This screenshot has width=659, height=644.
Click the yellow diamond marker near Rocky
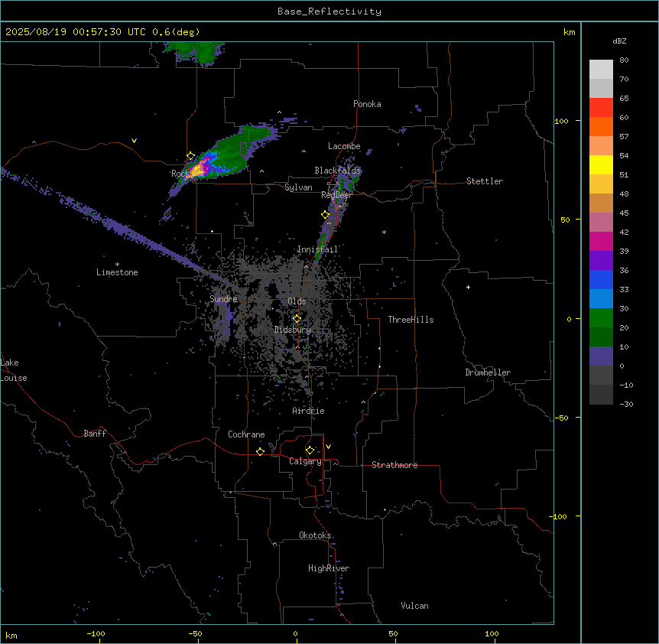(190, 156)
